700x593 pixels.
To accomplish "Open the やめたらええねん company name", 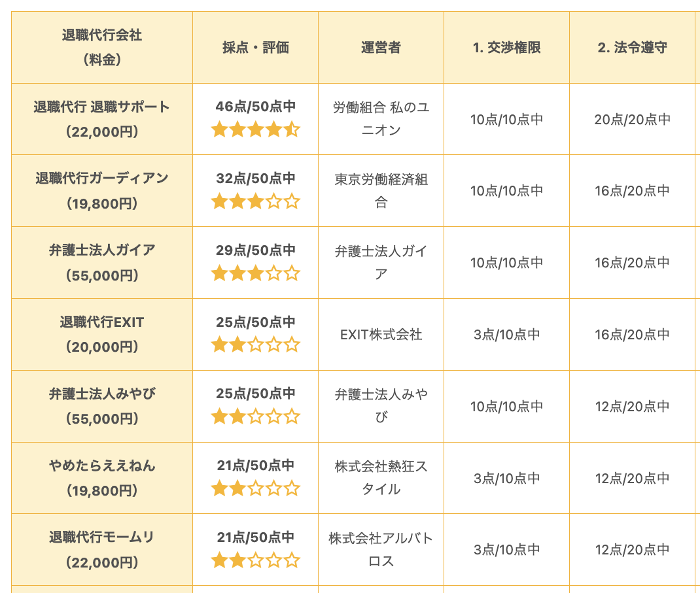I will tap(102, 466).
